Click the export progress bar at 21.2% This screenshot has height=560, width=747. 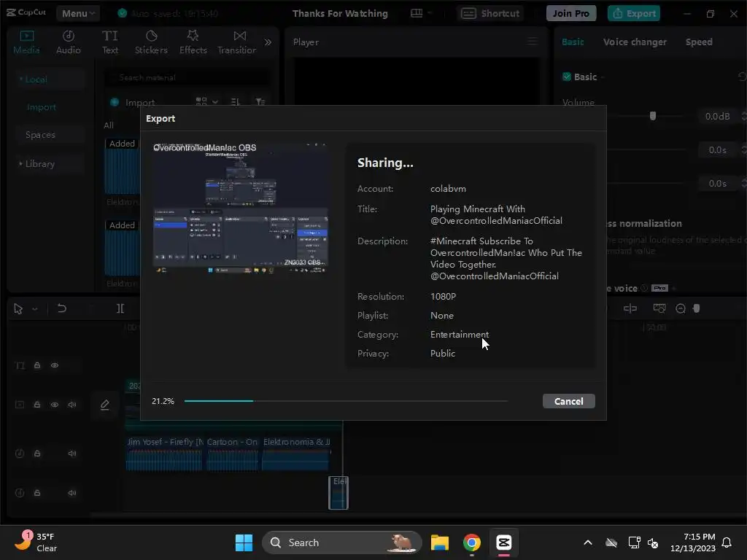coord(346,401)
